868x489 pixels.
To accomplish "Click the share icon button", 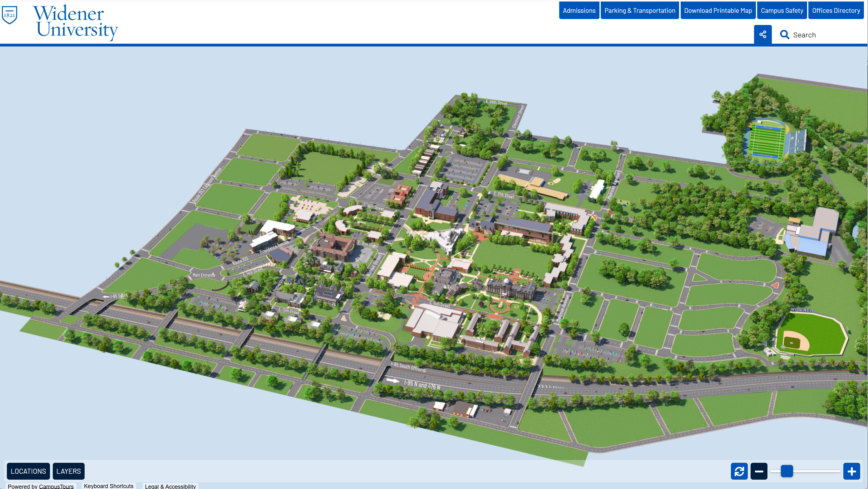I will pyautogui.click(x=762, y=34).
